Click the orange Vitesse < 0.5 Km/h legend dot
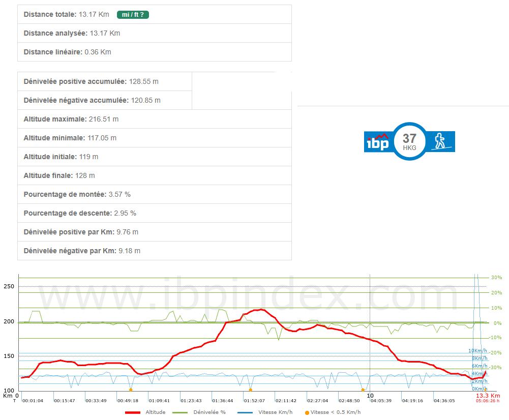The width and height of the screenshot is (509, 420). pyautogui.click(x=307, y=412)
